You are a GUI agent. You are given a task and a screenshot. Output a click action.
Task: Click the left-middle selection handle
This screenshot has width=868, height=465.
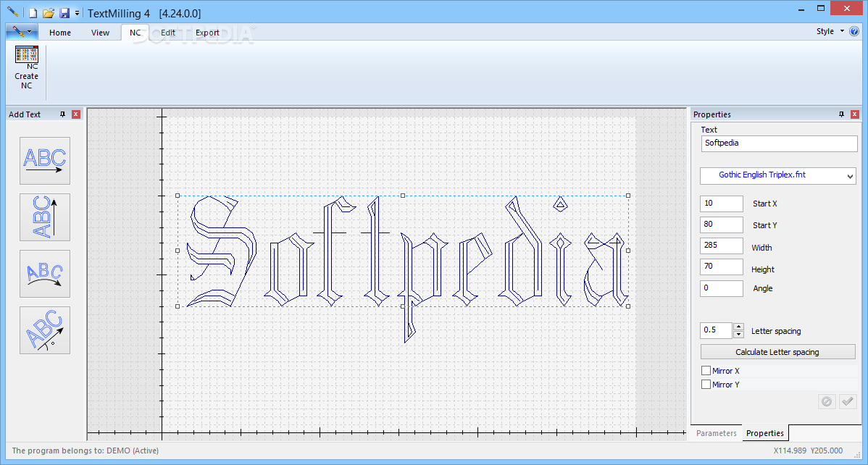[x=178, y=251]
